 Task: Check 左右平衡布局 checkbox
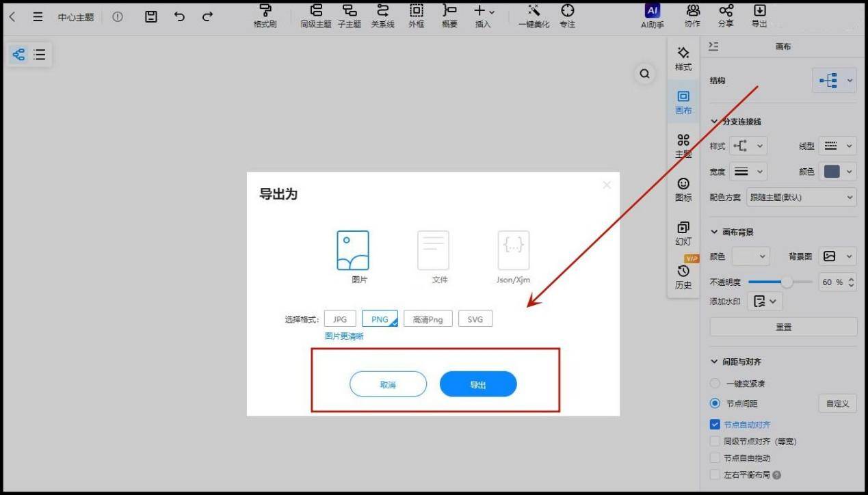[x=715, y=474]
